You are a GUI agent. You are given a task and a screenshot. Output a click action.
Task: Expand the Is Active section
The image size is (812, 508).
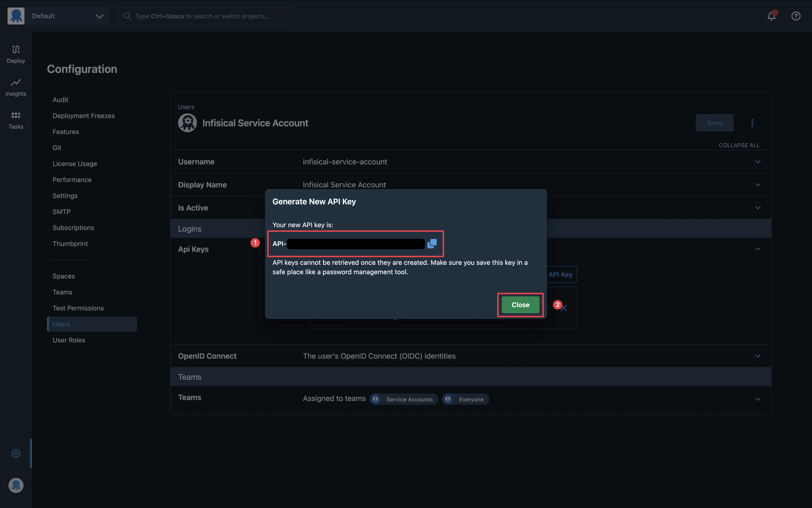pyautogui.click(x=758, y=208)
